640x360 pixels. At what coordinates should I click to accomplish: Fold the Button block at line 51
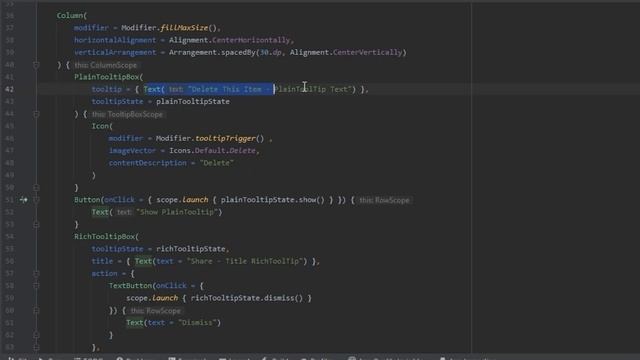pyautogui.click(x=36, y=200)
